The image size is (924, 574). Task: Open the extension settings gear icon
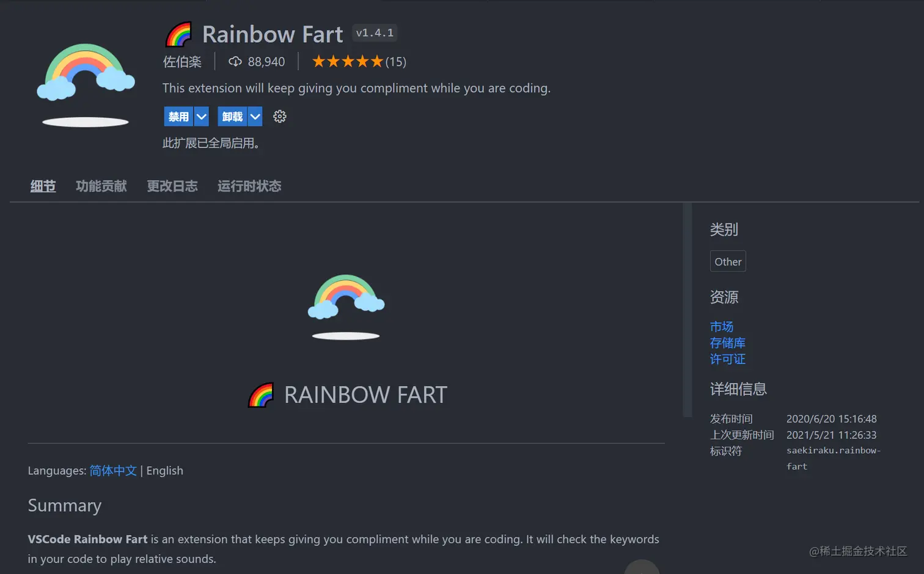[280, 117]
